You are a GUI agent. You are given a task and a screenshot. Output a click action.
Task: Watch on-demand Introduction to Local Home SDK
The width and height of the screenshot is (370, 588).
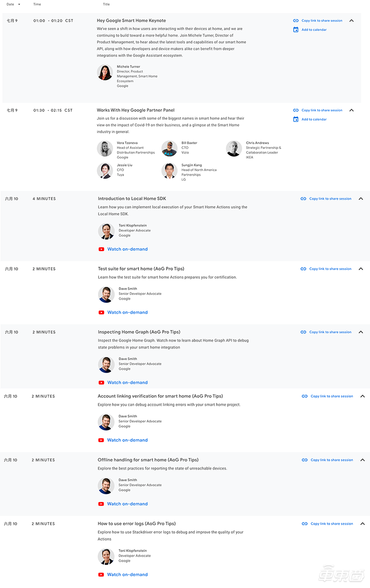(128, 249)
